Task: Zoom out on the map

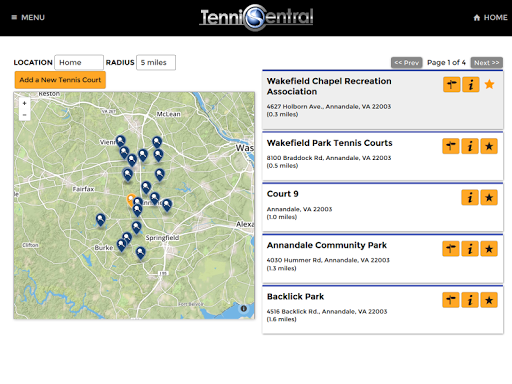Action: pos(24,115)
